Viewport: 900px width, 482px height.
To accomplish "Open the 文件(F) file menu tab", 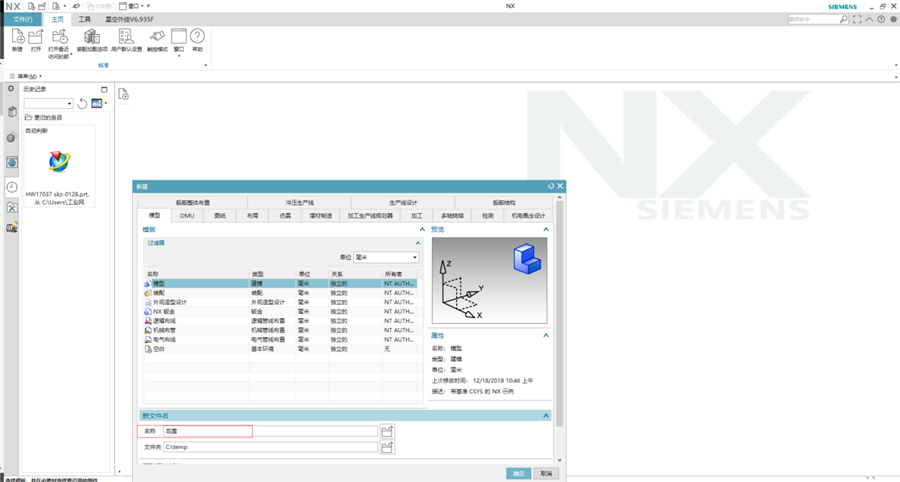I will [x=23, y=20].
